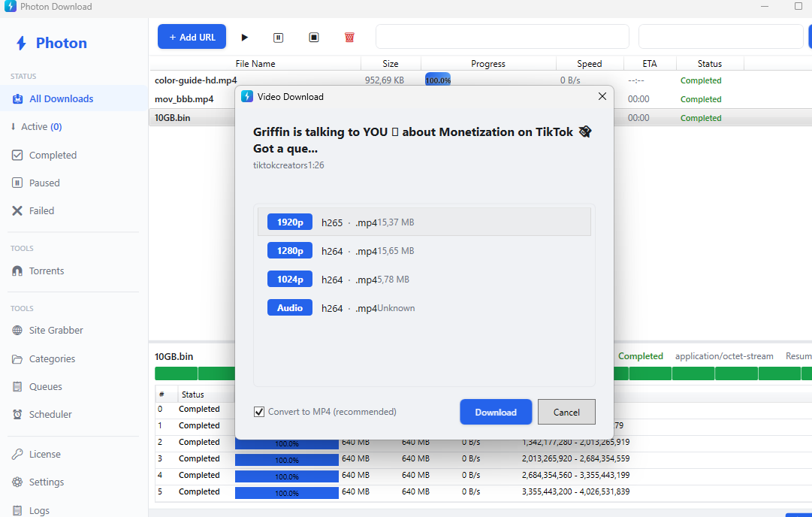The height and width of the screenshot is (517, 812).
Task: Click the Logs document icon
Action: click(17, 510)
